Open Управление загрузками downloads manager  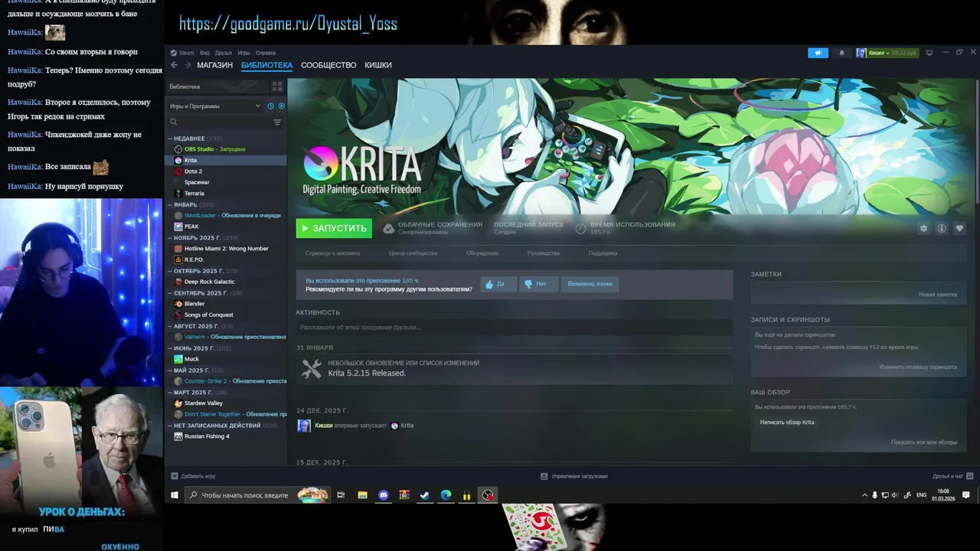click(x=574, y=476)
